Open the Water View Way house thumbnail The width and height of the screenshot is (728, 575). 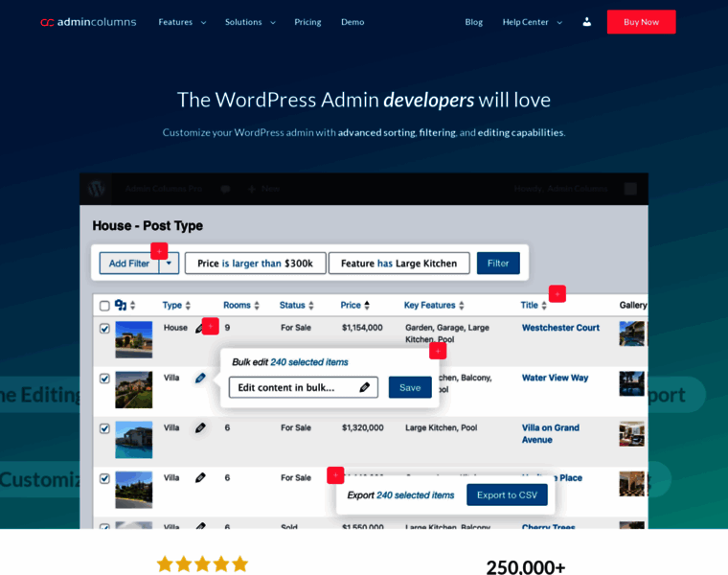pyautogui.click(x=134, y=389)
